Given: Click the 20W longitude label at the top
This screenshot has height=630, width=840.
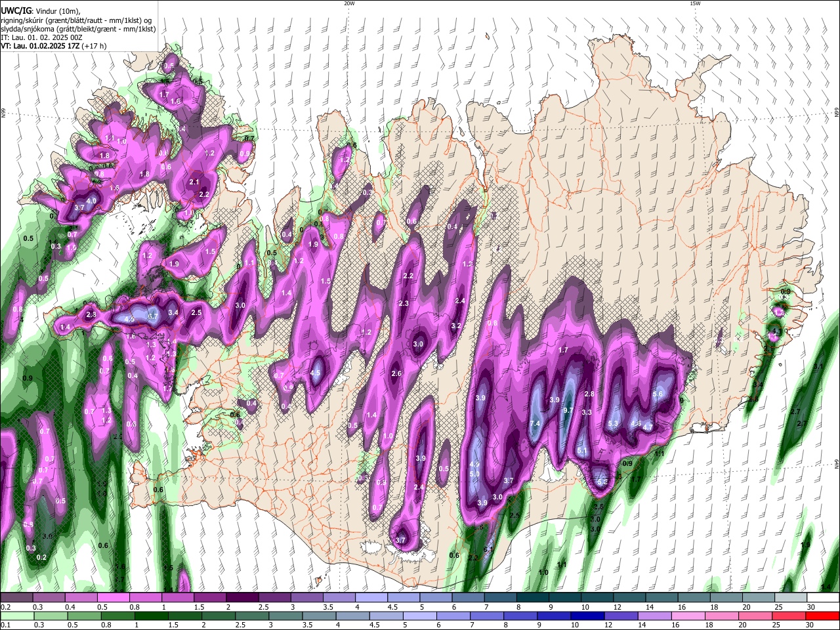Looking at the screenshot, I should point(349,3).
